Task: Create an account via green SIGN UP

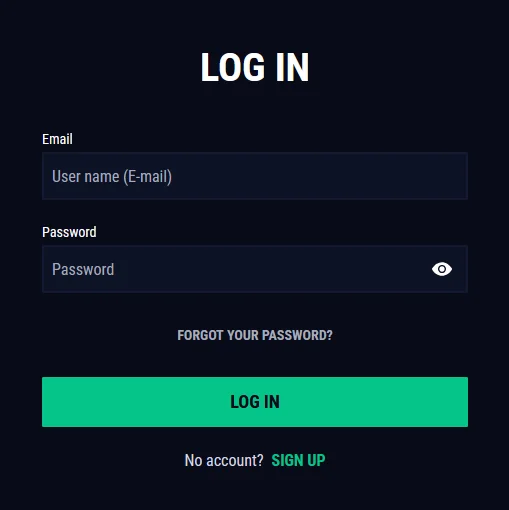Action: click(x=298, y=460)
